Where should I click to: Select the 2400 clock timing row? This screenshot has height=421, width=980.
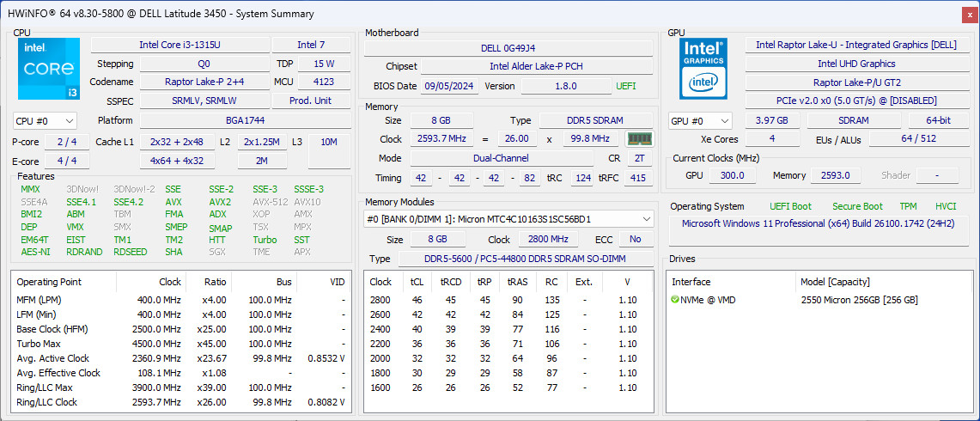(x=508, y=329)
